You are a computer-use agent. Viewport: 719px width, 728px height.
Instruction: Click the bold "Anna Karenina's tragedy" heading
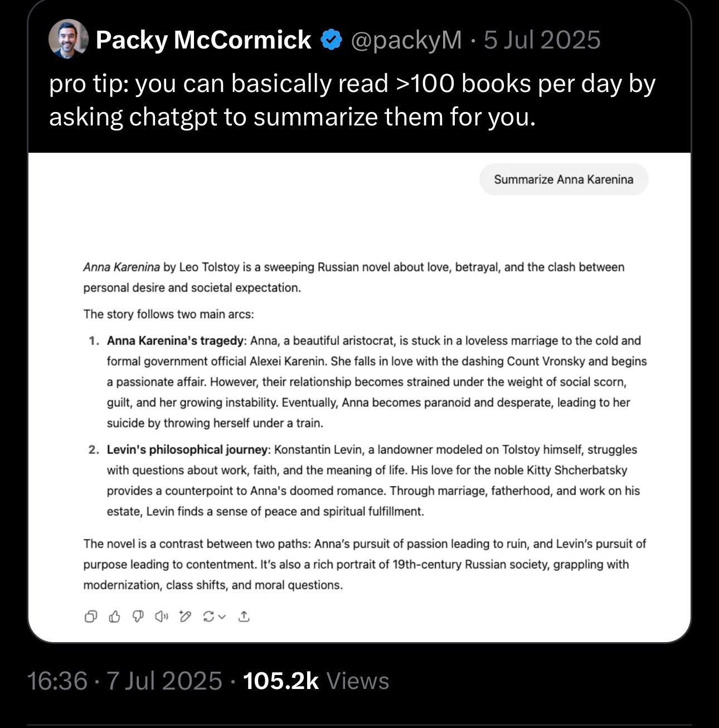[x=175, y=341]
